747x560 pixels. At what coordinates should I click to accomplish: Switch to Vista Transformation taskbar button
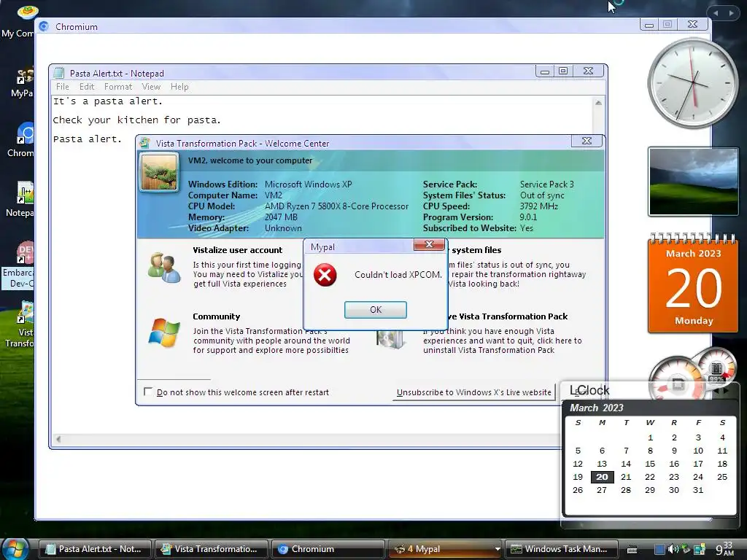coord(211,549)
